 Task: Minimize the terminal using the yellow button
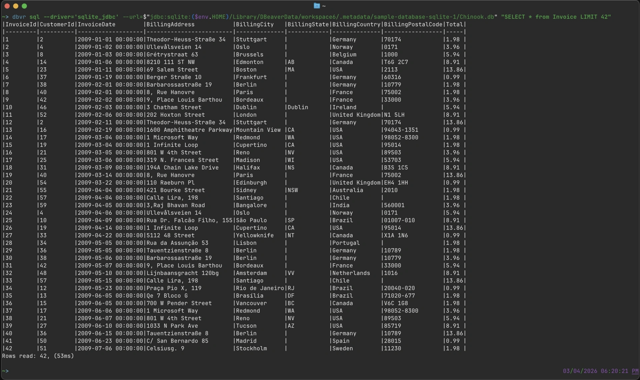16,6
